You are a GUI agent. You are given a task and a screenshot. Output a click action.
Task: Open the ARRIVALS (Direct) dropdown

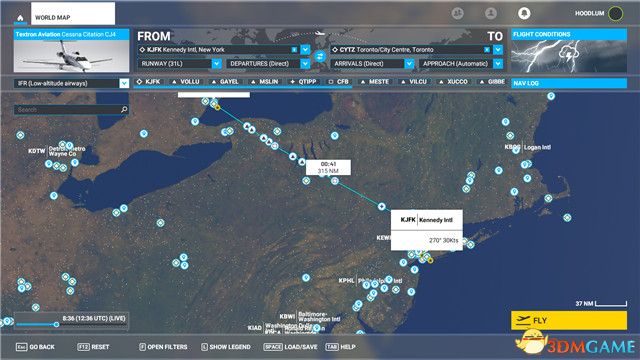tap(409, 64)
